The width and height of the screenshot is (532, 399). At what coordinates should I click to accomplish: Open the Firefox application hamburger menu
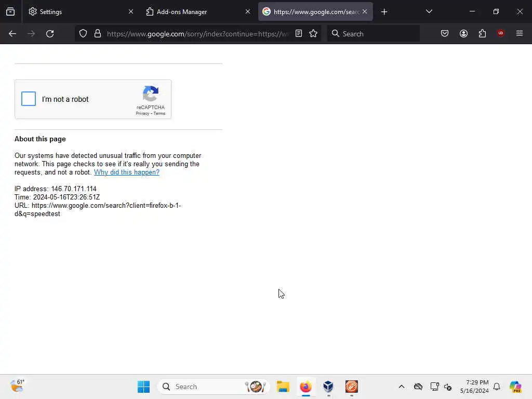(520, 33)
